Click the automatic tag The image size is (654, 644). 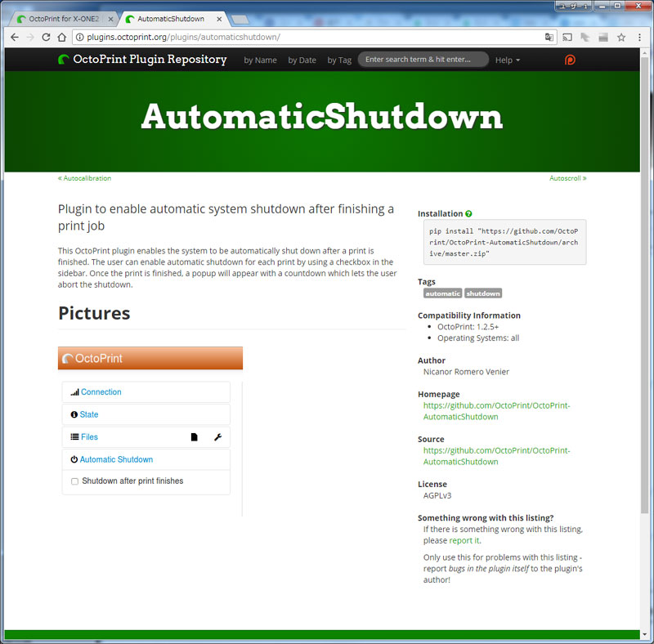pos(442,293)
